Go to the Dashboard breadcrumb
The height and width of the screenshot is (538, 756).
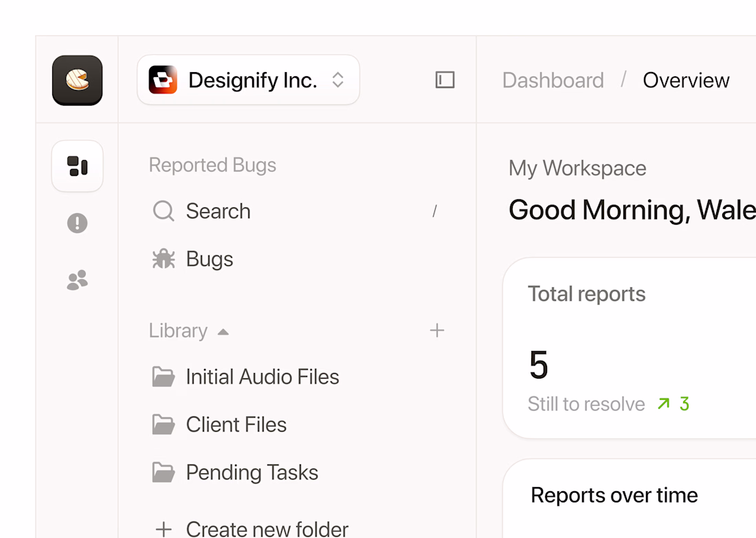(x=553, y=80)
